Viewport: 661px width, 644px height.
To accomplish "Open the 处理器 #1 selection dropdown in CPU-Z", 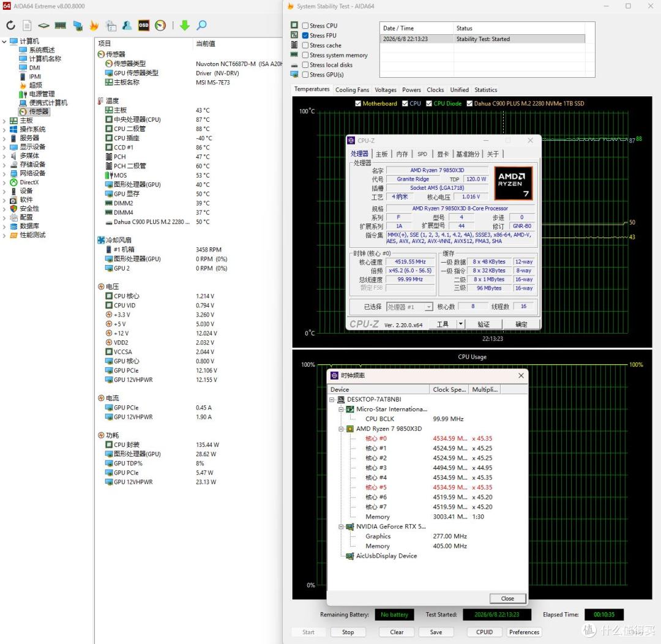I will coord(409,307).
